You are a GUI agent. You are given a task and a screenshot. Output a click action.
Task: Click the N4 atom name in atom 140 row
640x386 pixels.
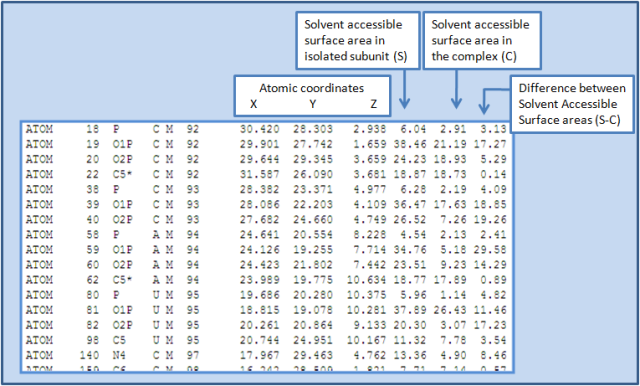[119, 355]
